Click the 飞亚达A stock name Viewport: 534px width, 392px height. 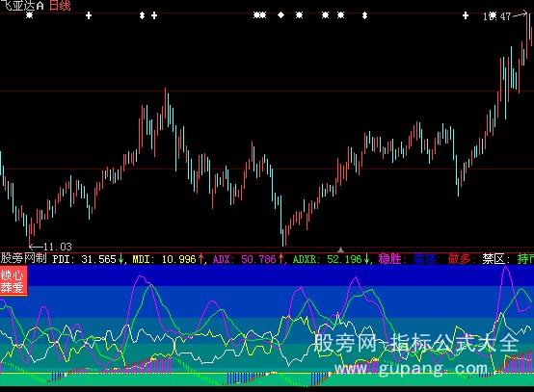(22, 6)
